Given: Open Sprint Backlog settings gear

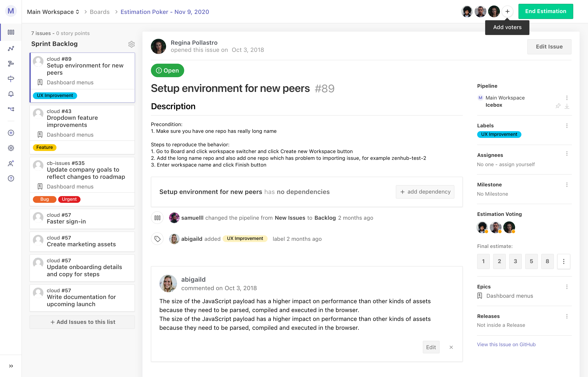Looking at the screenshot, I should (131, 44).
